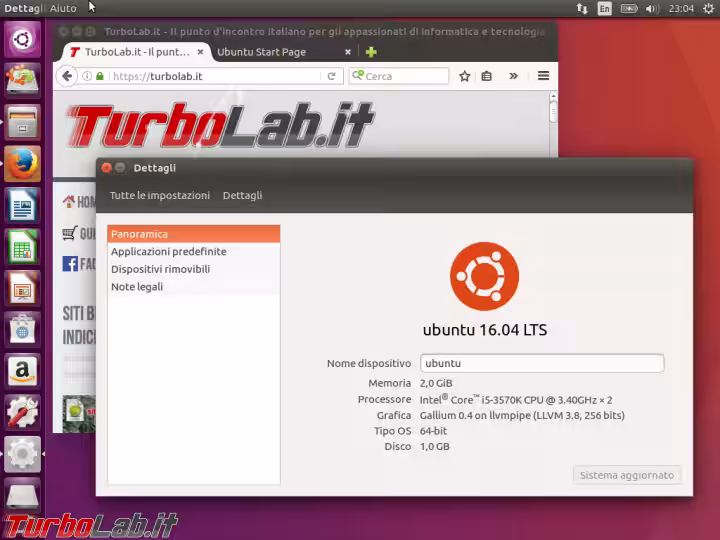This screenshot has width=720, height=540.
Task: Select Panoramica in the Dettagli sidebar
Action: tap(193, 234)
